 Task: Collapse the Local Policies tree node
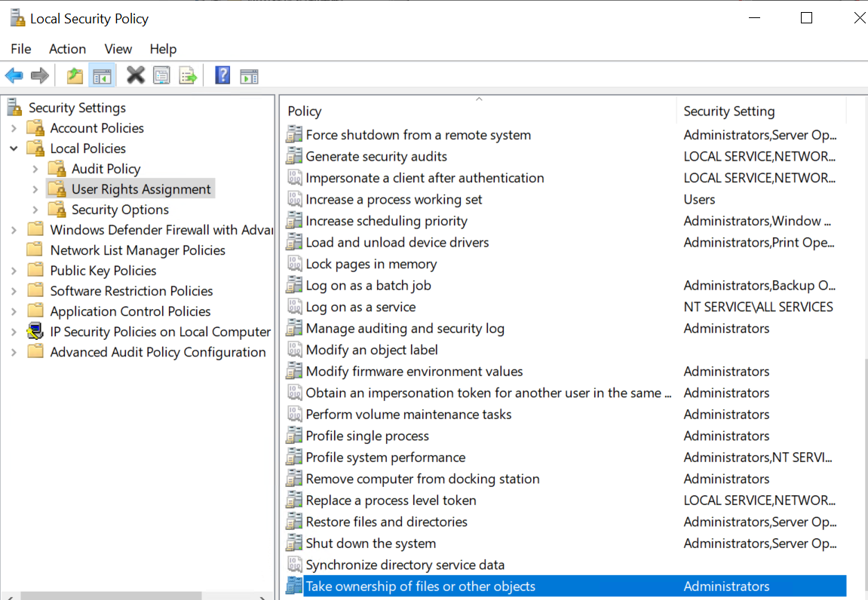tap(14, 148)
